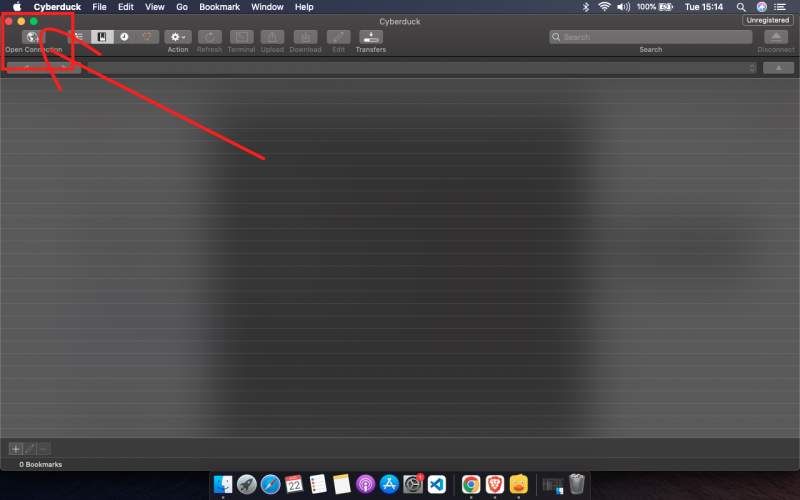Go to parent folder with up arrow
The image size is (800, 500).
point(778,68)
